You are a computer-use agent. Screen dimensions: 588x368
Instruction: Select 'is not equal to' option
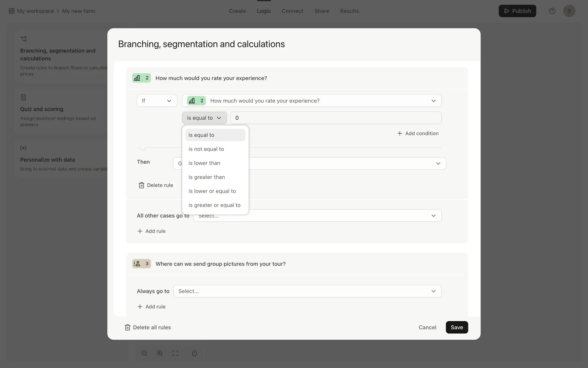[206, 149]
